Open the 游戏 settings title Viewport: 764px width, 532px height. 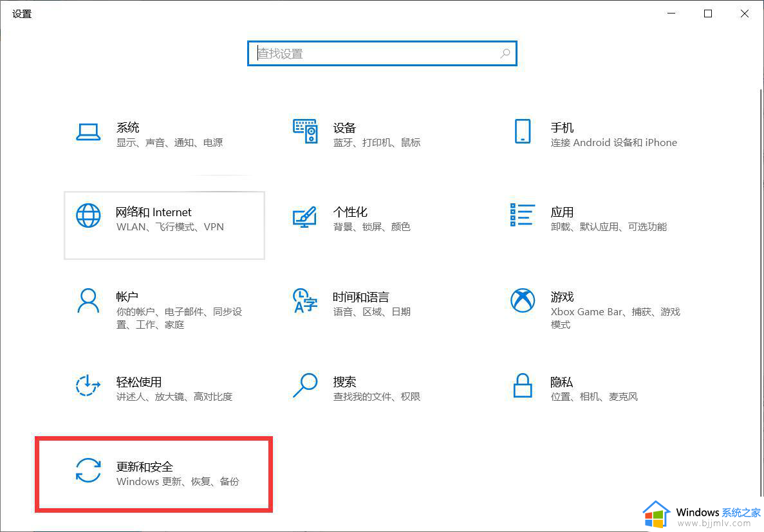(562, 297)
